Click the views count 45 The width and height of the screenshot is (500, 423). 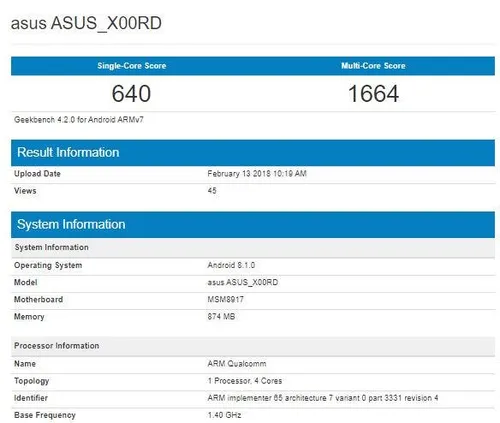pos(212,191)
